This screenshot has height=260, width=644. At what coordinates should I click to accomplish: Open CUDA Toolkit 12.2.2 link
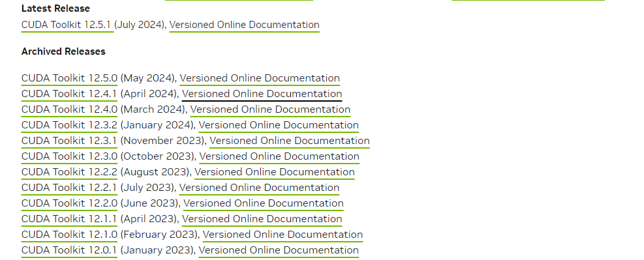coord(69,172)
